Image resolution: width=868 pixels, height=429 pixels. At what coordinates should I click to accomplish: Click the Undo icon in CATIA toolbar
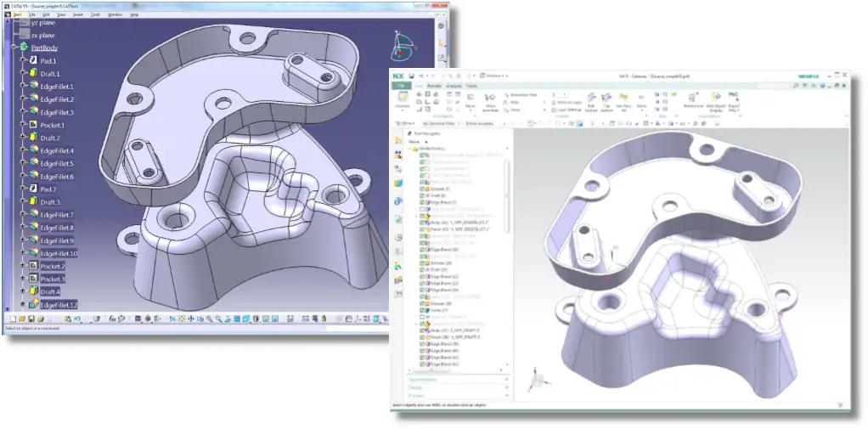click(77, 319)
